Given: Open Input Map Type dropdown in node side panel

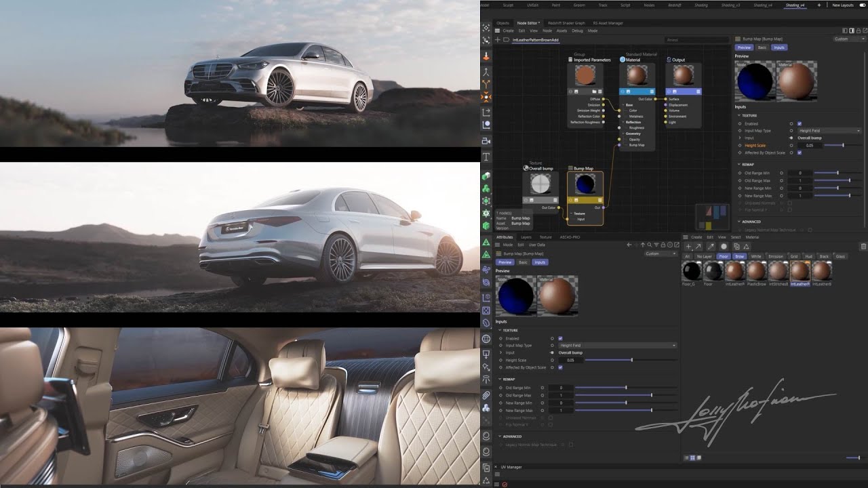Looking at the screenshot, I should 829,131.
